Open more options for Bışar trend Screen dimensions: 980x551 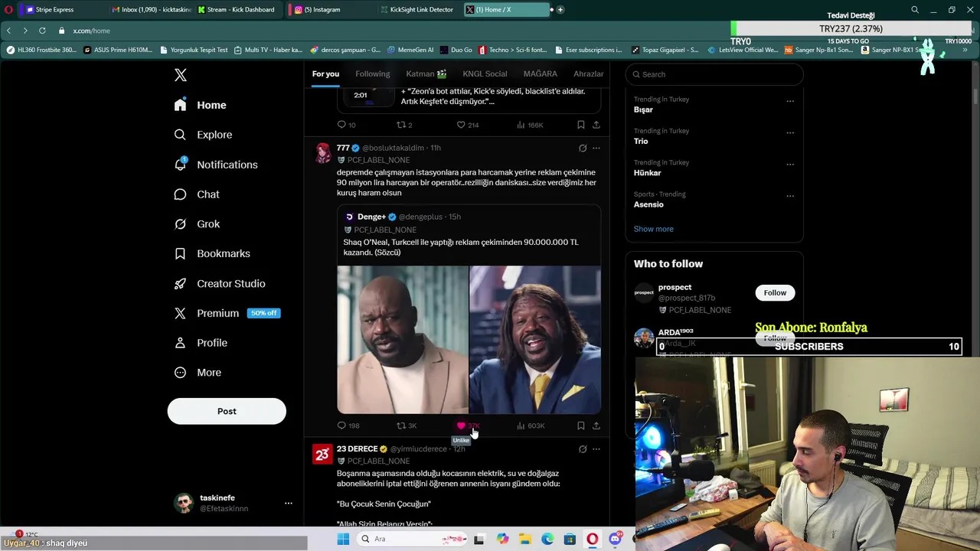[x=790, y=101]
